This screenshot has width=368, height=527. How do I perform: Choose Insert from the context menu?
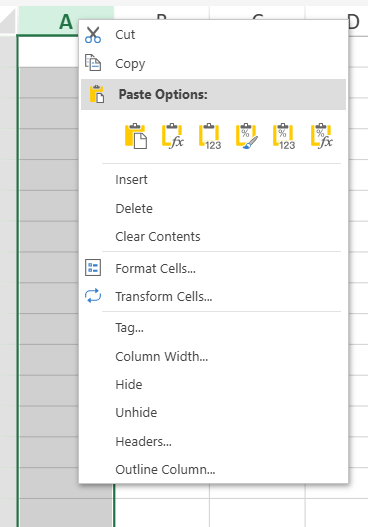(x=131, y=180)
